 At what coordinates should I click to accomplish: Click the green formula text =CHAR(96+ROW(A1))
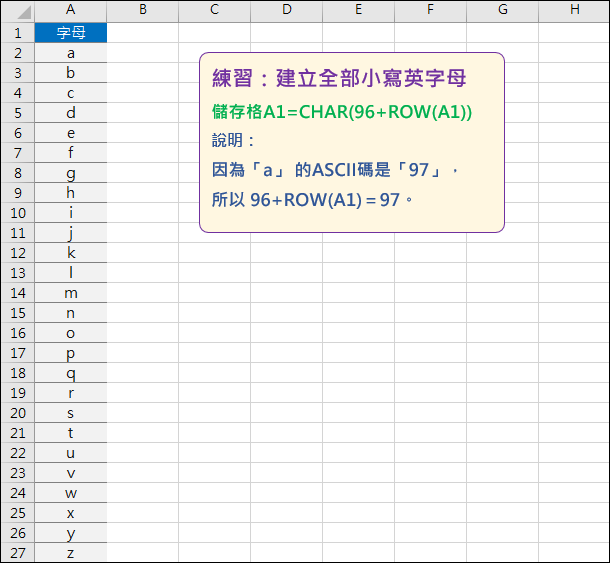click(379, 112)
